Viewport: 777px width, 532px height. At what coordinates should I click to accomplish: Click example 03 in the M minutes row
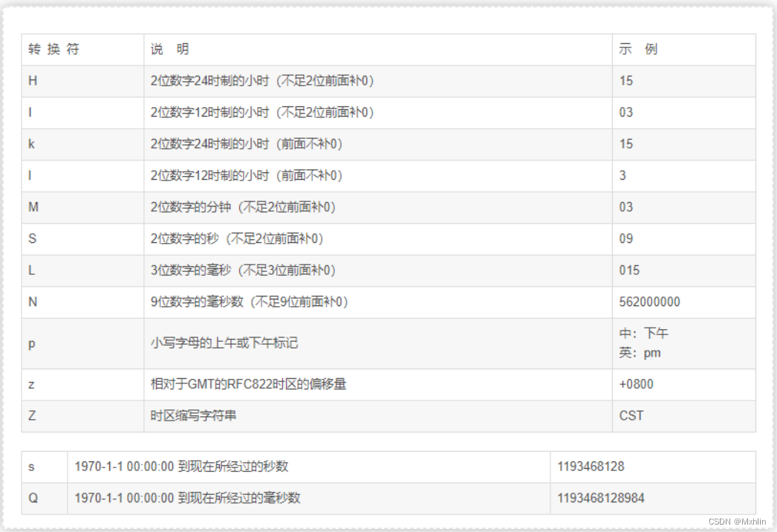(x=626, y=207)
